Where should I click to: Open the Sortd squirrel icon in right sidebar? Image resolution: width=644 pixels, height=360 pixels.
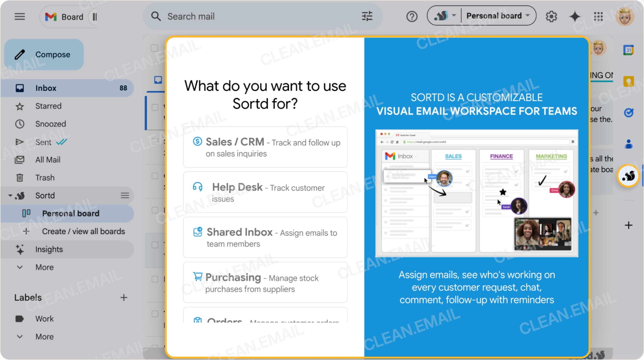coord(628,176)
